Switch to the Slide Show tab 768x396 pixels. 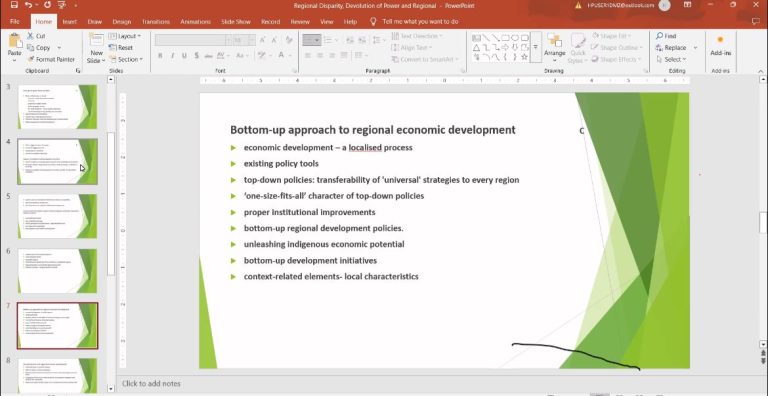pyautogui.click(x=236, y=22)
